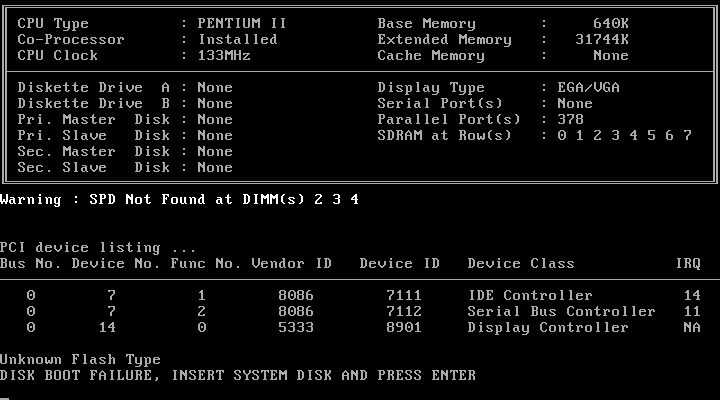
Task: Click IRQ value '14' for IDE Controller
Action: coord(692,295)
